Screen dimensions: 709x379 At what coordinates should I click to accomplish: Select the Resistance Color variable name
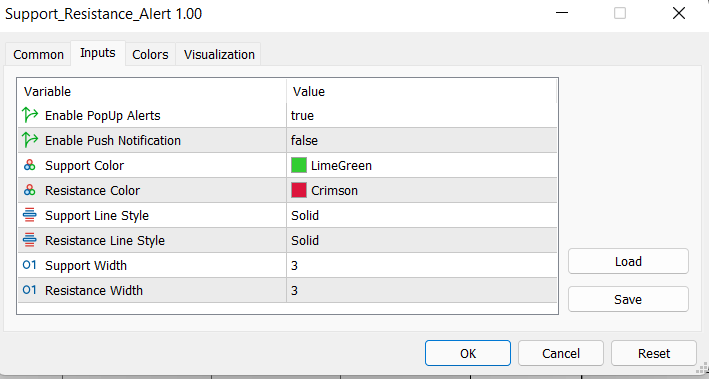click(92, 190)
